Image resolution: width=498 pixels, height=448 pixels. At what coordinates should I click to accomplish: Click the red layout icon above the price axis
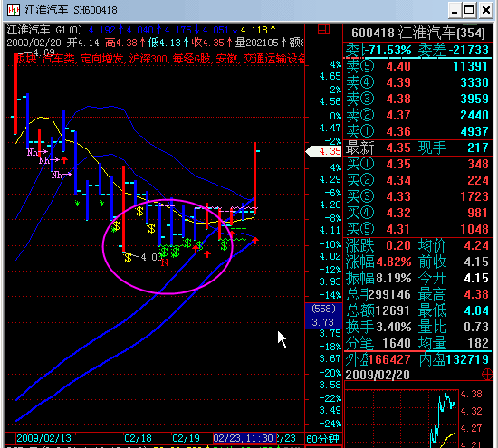(323, 30)
